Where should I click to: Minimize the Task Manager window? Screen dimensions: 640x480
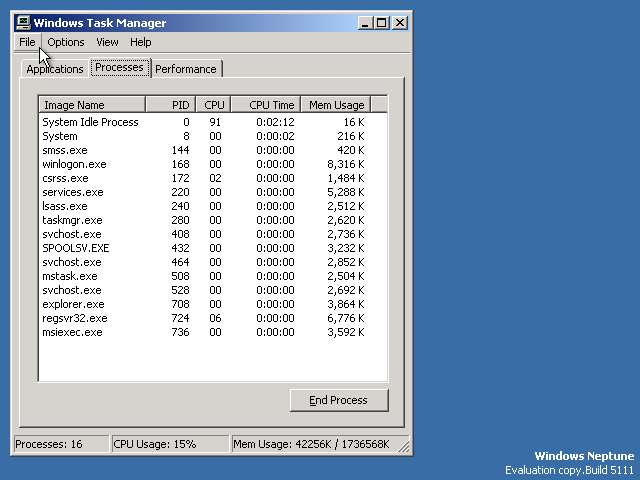point(365,23)
